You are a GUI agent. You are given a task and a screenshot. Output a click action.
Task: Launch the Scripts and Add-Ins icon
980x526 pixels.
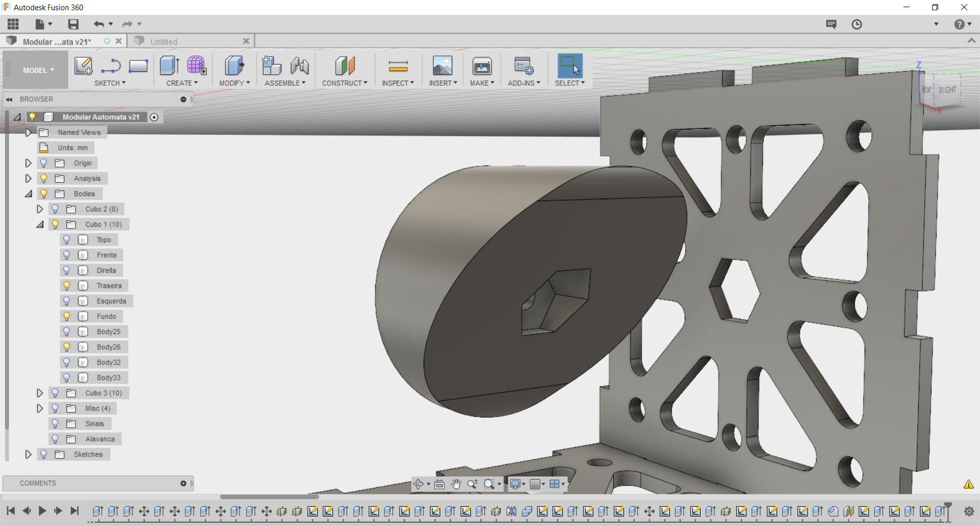524,66
